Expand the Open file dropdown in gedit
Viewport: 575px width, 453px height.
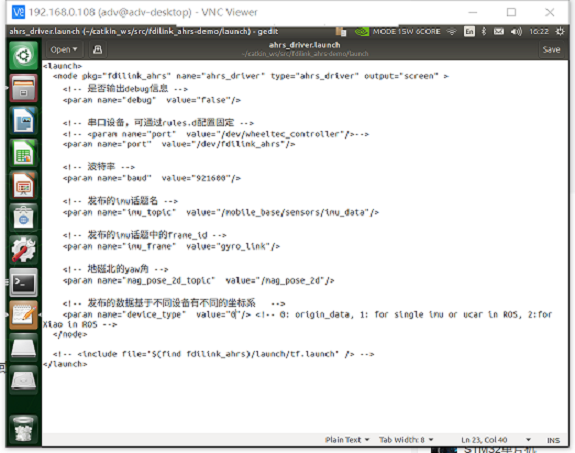64,50
